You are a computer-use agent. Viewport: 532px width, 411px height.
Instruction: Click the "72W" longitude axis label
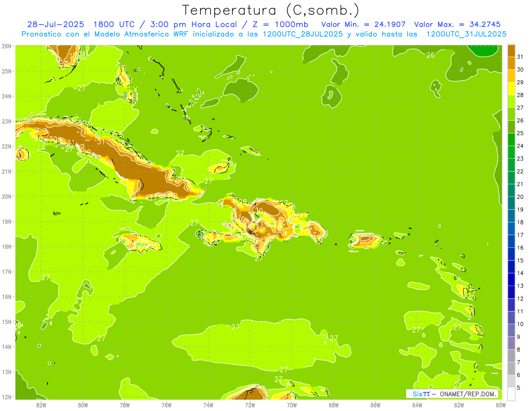pos(250,405)
